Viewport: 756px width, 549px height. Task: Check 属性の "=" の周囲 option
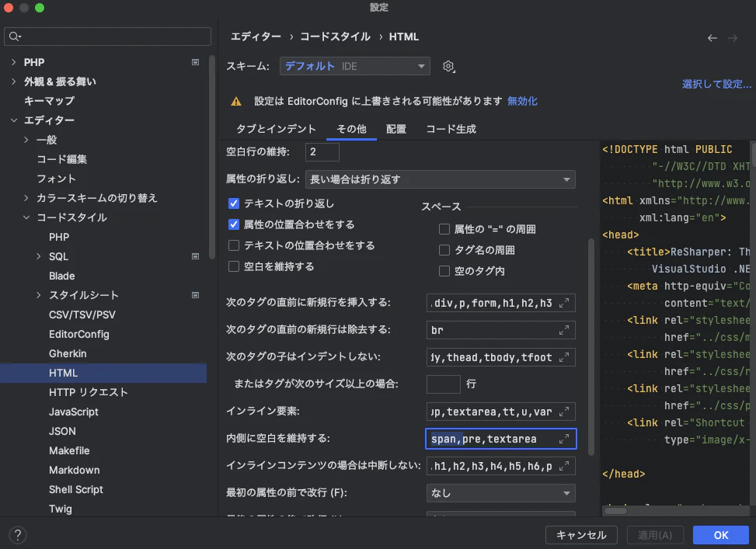(444, 229)
